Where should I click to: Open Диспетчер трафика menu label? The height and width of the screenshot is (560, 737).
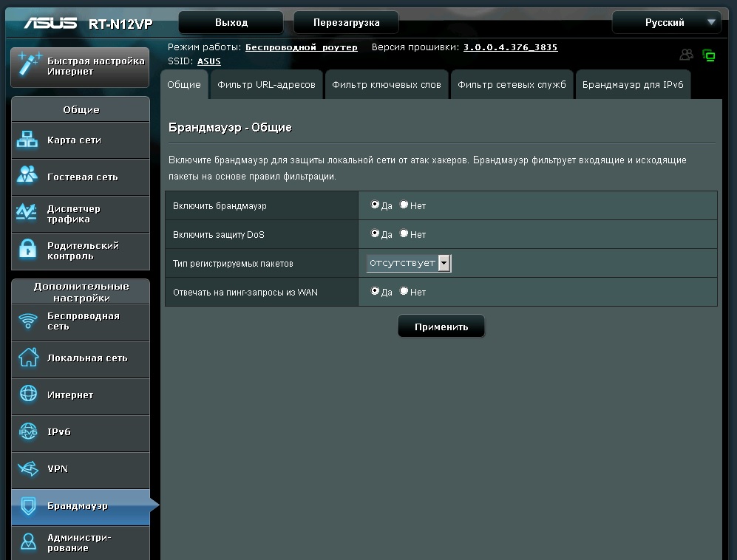(74, 214)
